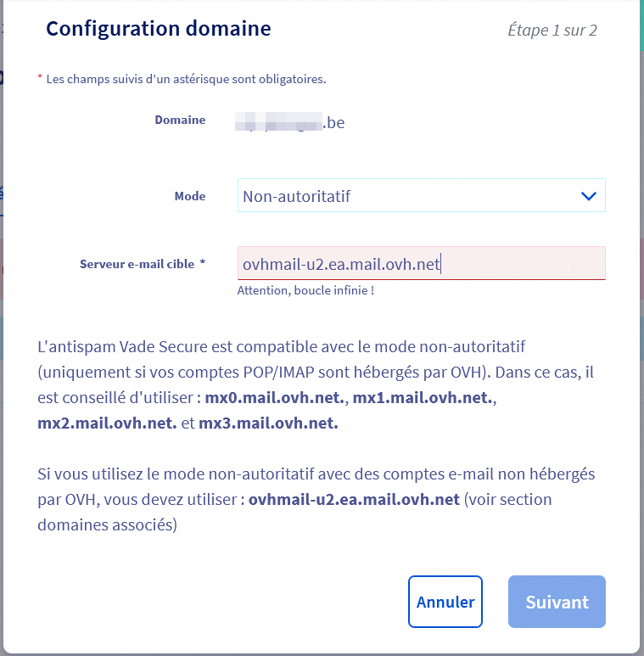Select the blurred .be domain value
644x656 pixels.
290,123
